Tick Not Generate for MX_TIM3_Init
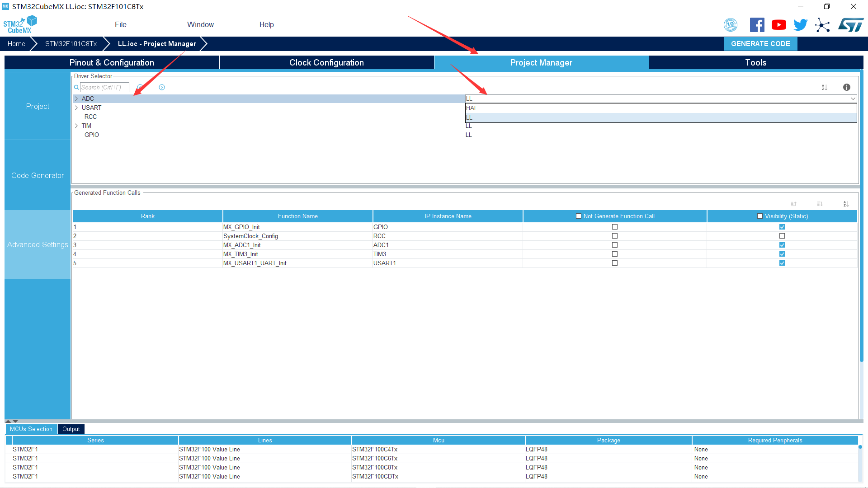This screenshot has height=488, width=868. [614, 254]
